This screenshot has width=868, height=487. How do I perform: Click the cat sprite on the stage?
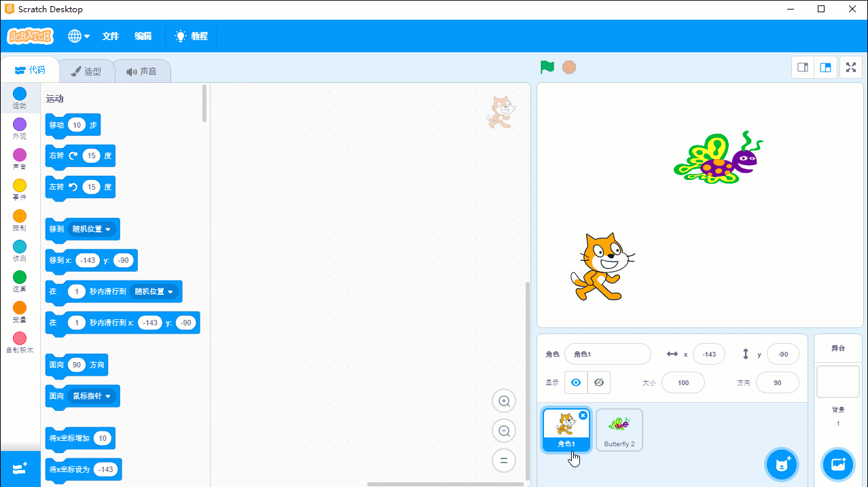602,266
